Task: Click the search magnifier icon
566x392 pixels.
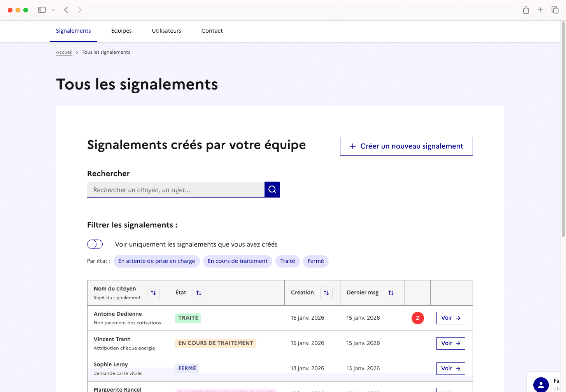Action: (x=272, y=189)
